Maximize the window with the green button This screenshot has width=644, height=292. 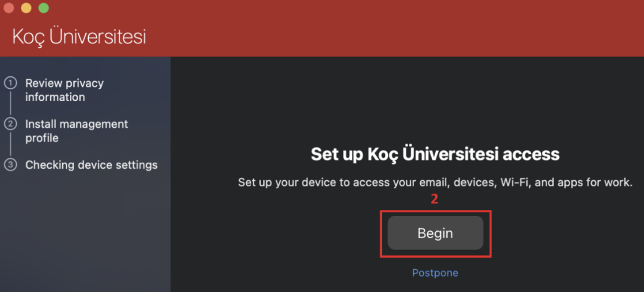pos(43,8)
